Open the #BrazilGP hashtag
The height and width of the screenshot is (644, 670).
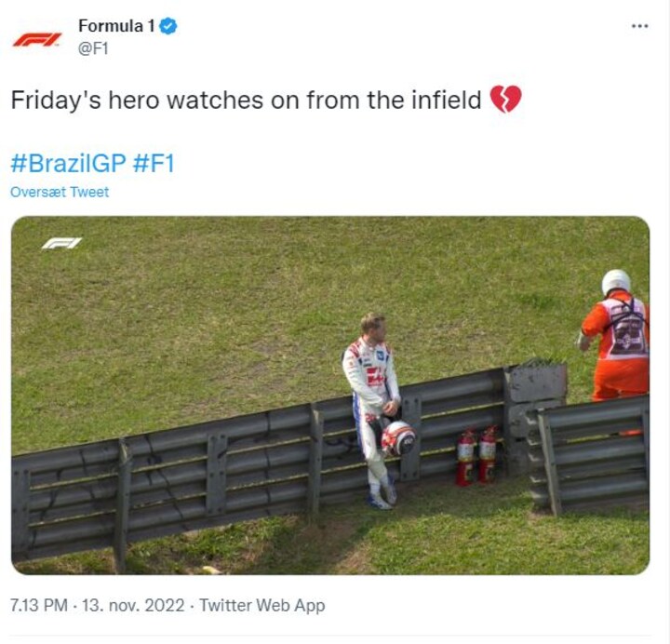pos(68,164)
